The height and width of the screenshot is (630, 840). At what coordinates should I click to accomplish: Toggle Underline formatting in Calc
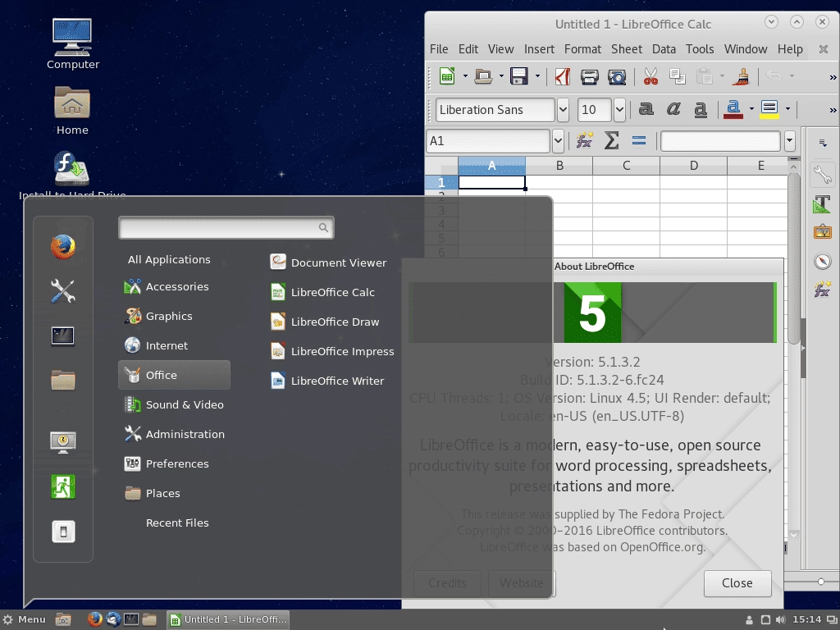[701, 109]
